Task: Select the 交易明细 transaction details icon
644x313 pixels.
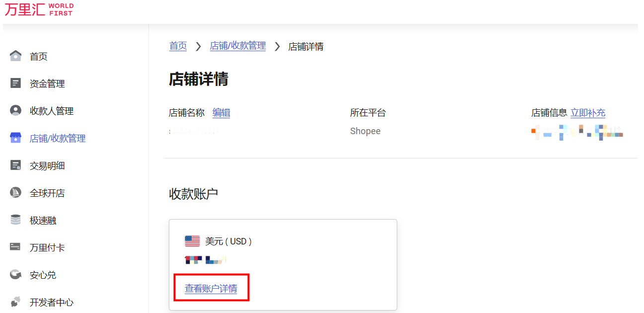Action: click(15, 165)
